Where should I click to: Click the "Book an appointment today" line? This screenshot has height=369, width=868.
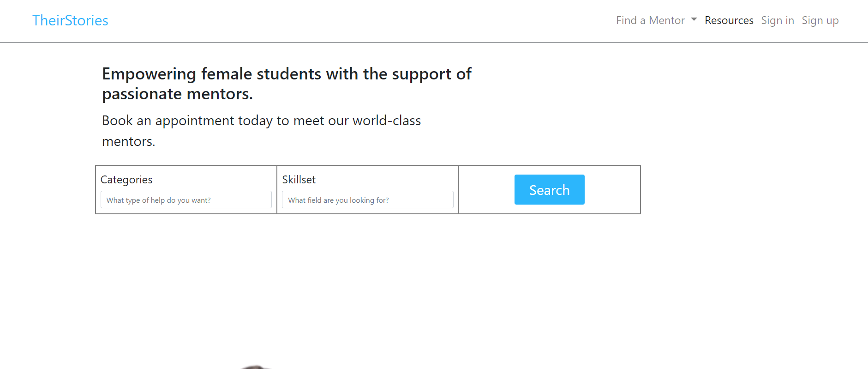[261, 121]
